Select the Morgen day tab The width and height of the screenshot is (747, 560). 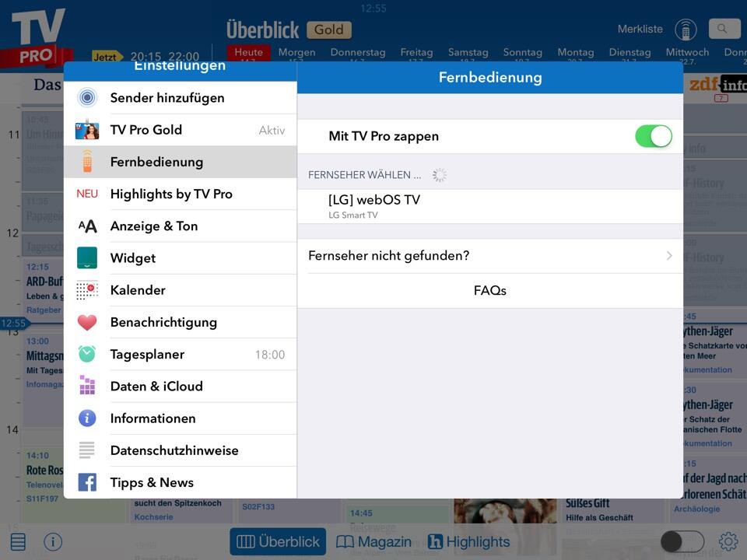(296, 52)
